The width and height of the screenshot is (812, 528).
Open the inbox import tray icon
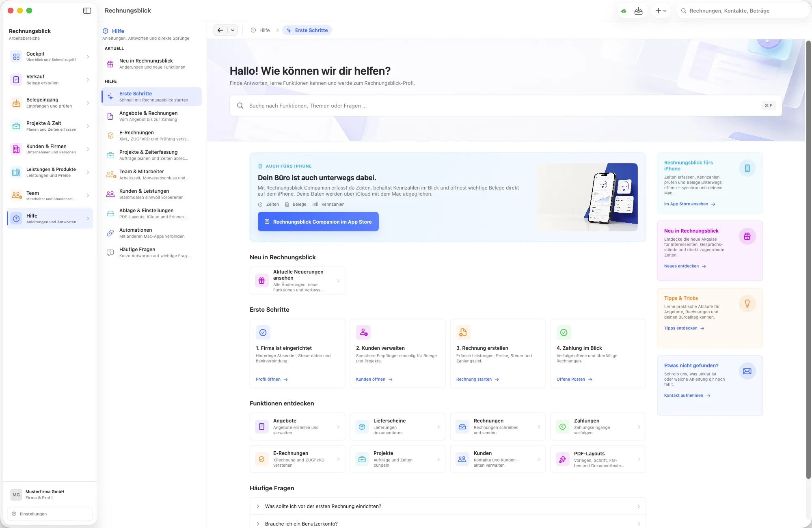coord(639,11)
